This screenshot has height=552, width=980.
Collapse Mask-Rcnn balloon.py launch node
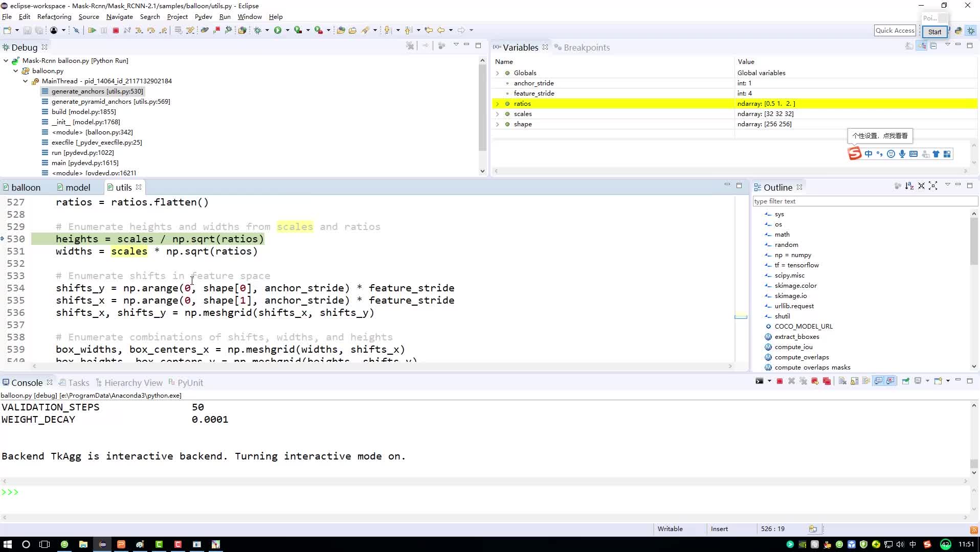(6, 61)
